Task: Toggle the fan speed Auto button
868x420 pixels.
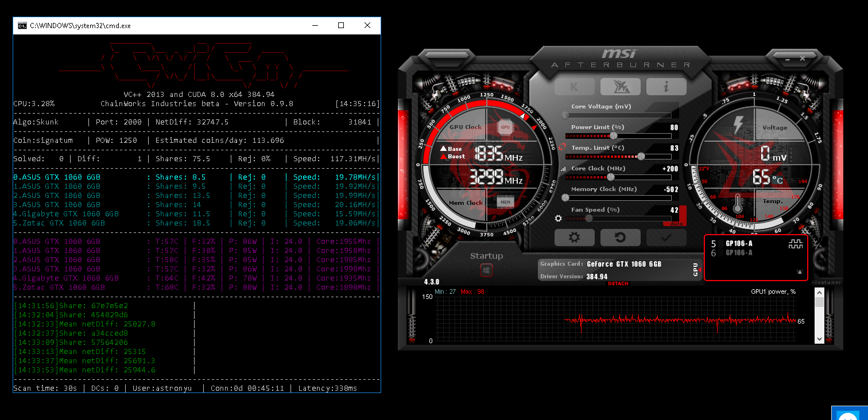Action: (x=676, y=223)
